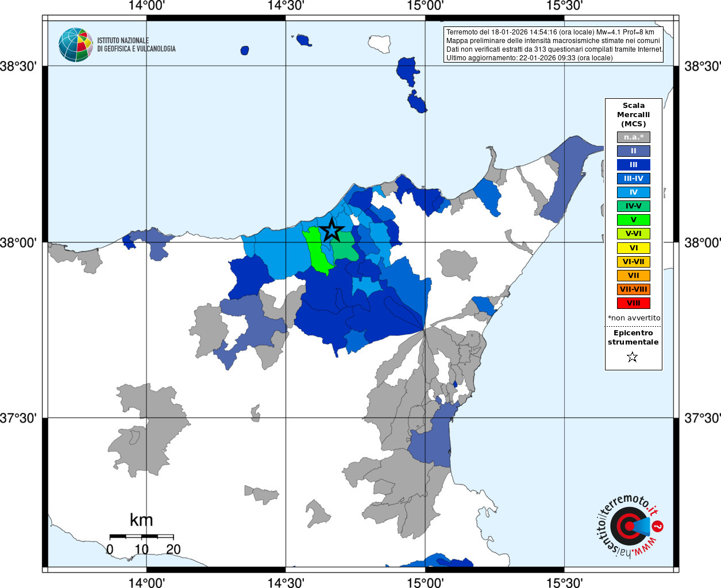Click the top 14°00' longitude label
This screenshot has width=721, height=588.
pos(146,6)
